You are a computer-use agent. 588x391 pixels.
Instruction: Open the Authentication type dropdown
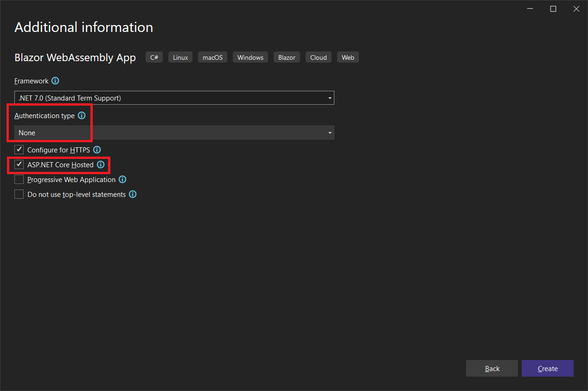pos(174,132)
